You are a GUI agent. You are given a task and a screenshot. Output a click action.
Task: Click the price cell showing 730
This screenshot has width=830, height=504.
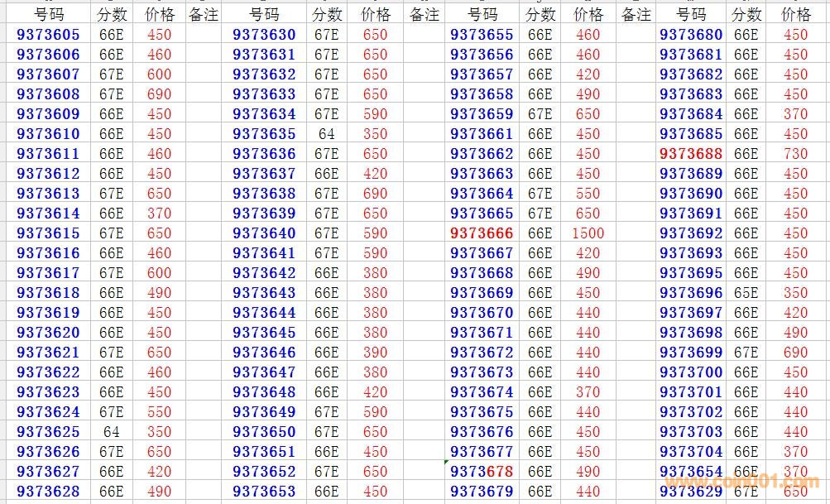[x=795, y=154]
